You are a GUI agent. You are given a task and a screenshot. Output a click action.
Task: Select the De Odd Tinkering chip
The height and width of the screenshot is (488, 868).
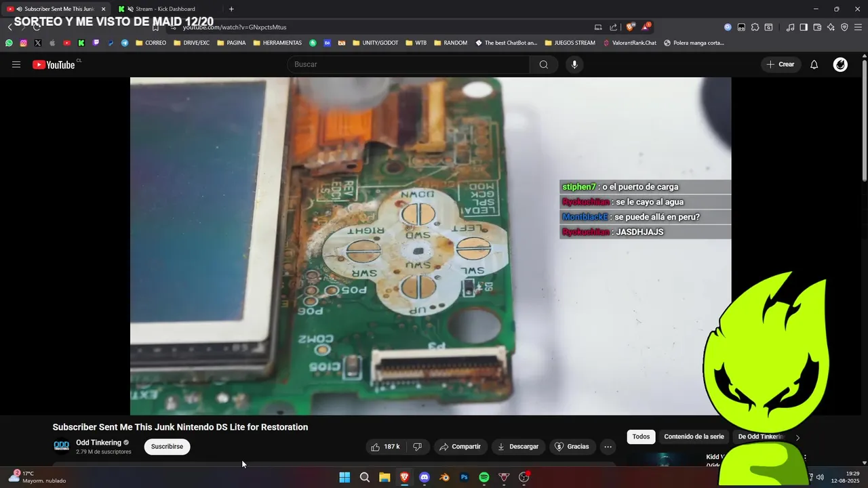[x=760, y=436]
